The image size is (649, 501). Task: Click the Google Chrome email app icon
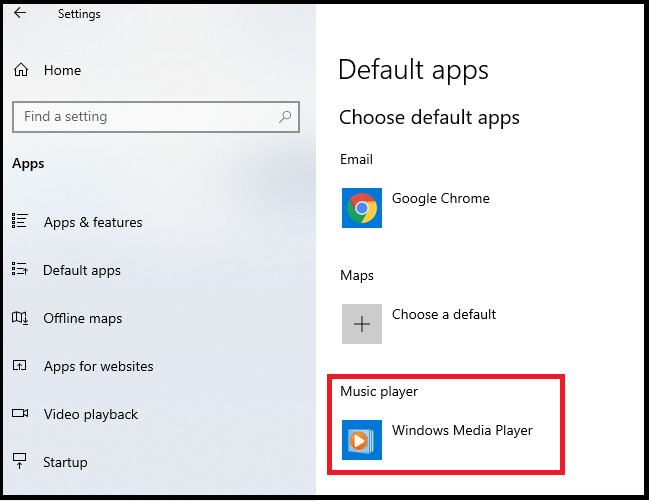click(x=362, y=208)
